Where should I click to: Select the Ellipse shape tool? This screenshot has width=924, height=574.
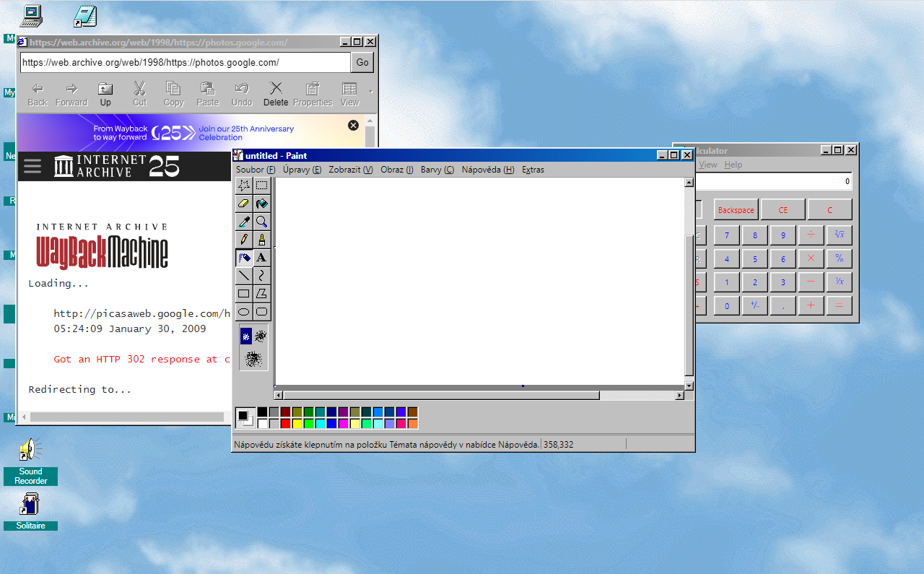(x=244, y=312)
